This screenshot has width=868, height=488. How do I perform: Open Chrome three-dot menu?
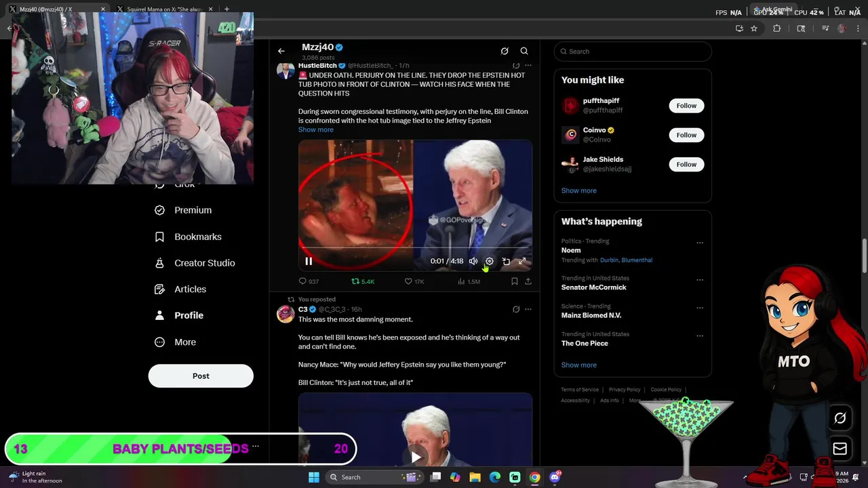[859, 28]
